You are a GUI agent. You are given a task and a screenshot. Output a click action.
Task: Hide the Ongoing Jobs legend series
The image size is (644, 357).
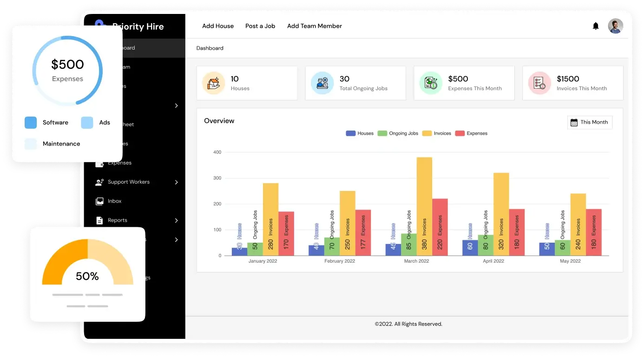[398, 133]
